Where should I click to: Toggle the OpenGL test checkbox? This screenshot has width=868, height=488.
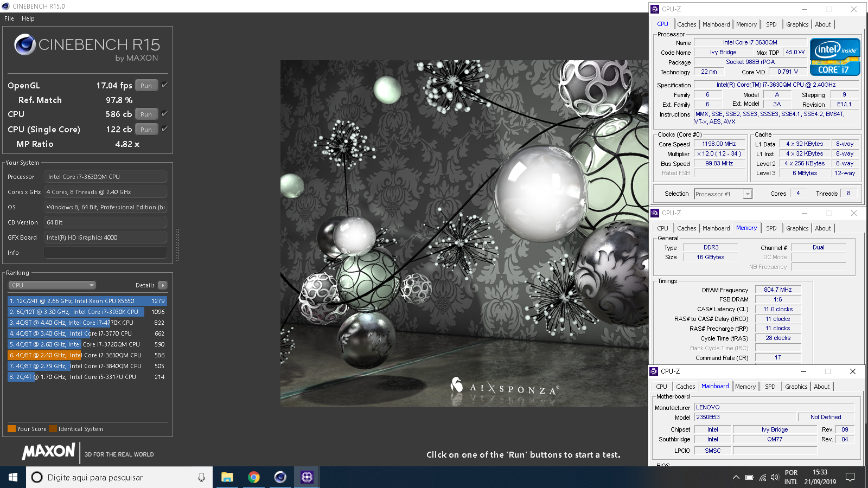[164, 85]
